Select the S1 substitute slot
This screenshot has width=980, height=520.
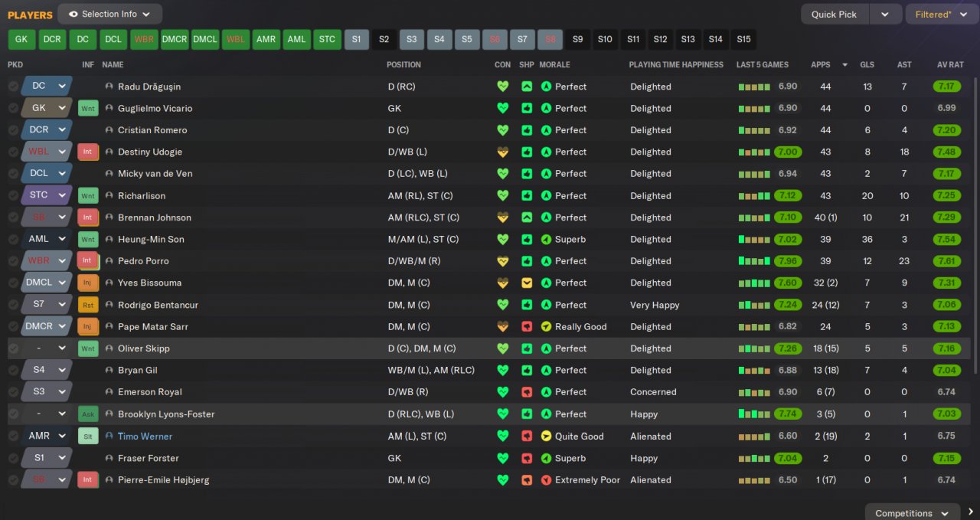click(x=357, y=39)
